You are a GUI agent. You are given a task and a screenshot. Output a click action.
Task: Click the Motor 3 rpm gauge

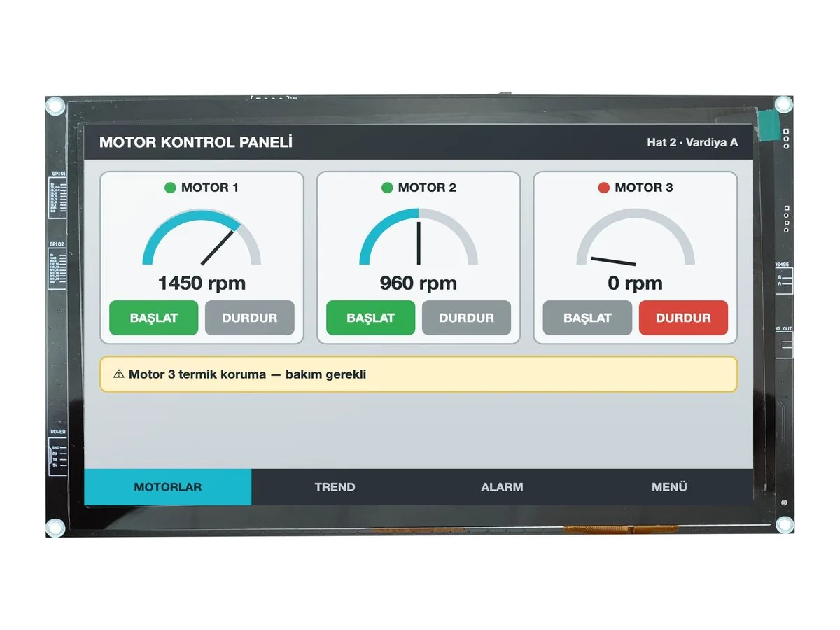point(636,238)
